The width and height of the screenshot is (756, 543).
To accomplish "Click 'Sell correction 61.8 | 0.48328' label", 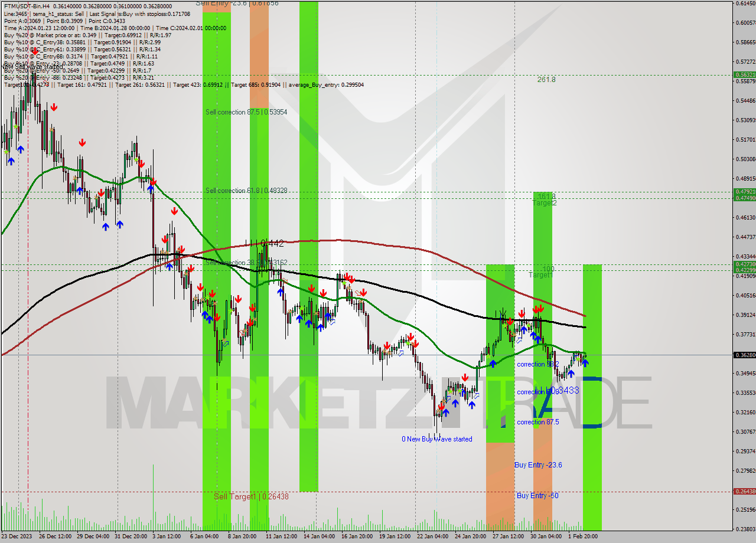I will 246,191.
